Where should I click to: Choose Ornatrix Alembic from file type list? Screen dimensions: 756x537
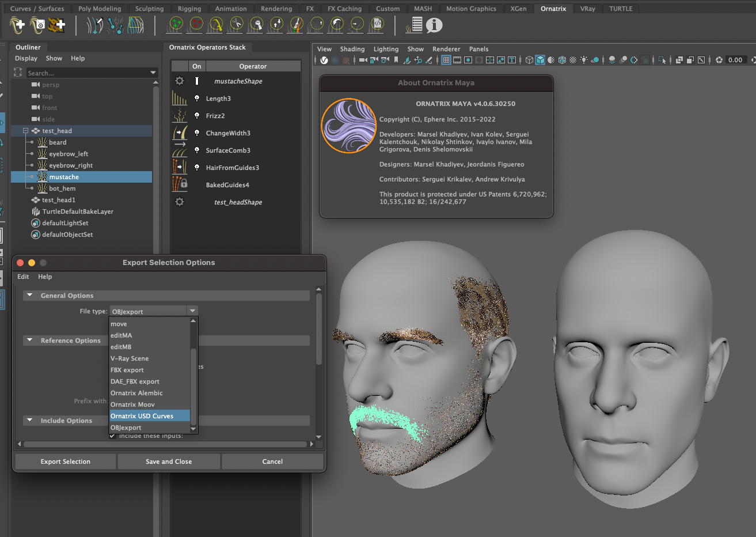point(136,393)
